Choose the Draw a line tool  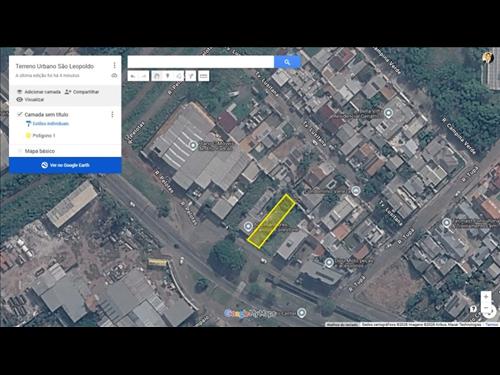179,76
